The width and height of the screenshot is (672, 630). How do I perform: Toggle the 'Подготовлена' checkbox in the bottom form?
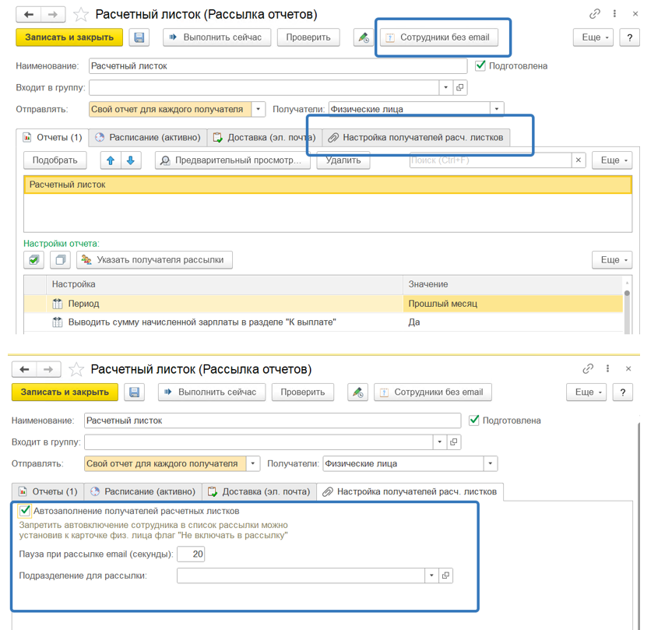click(474, 420)
